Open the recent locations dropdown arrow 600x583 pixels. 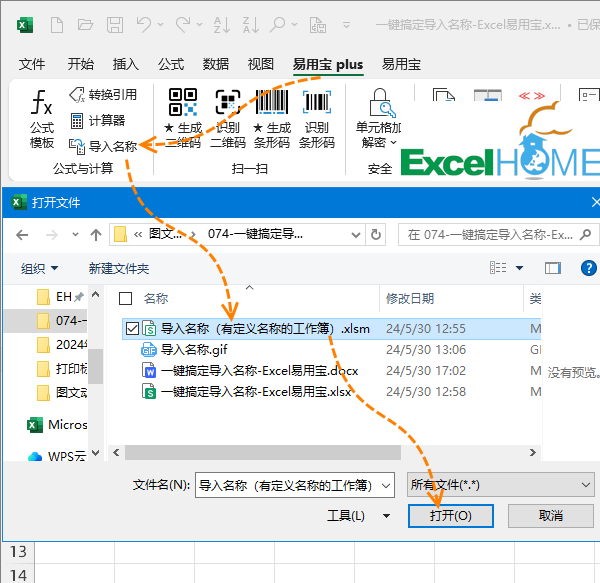[75, 235]
